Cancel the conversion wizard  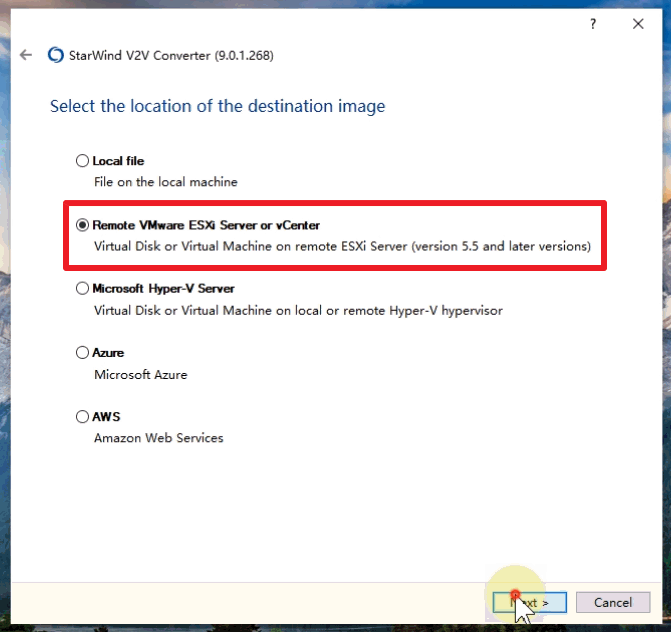(x=613, y=602)
